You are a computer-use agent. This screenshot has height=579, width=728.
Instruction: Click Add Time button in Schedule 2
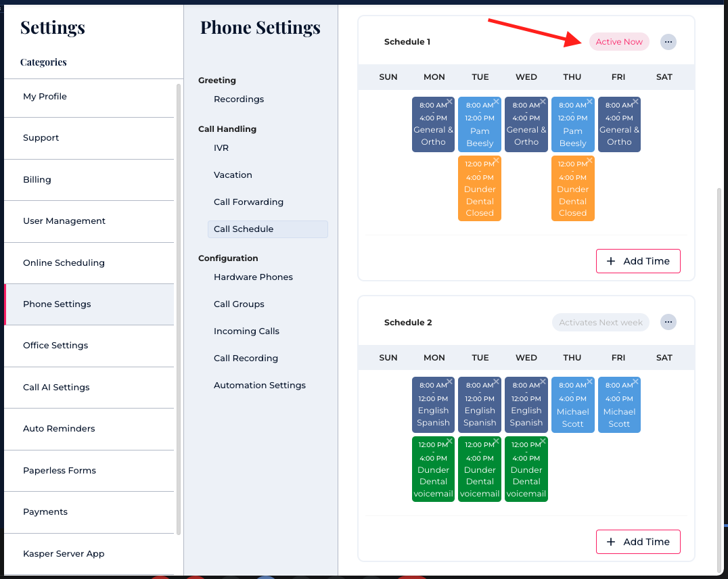(638, 542)
